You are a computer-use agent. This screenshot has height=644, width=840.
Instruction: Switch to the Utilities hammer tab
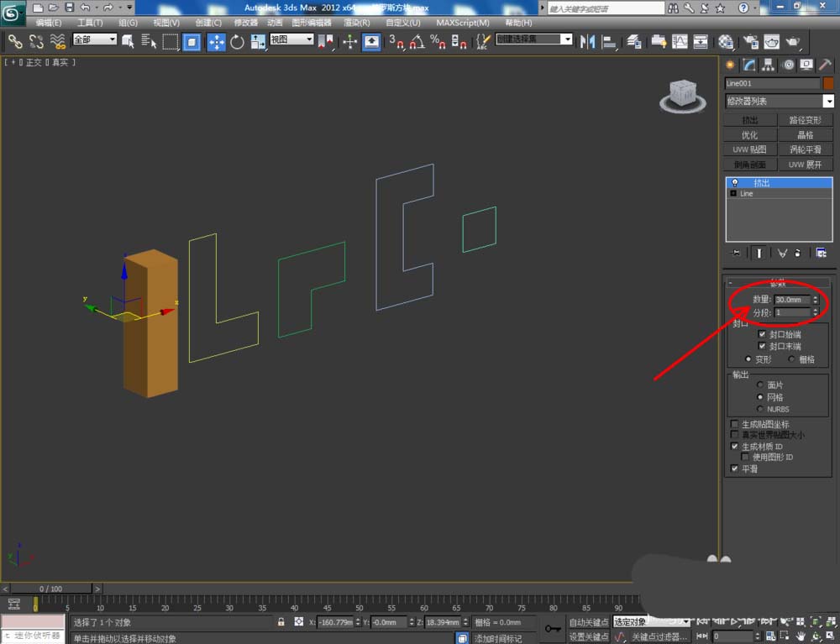point(825,65)
